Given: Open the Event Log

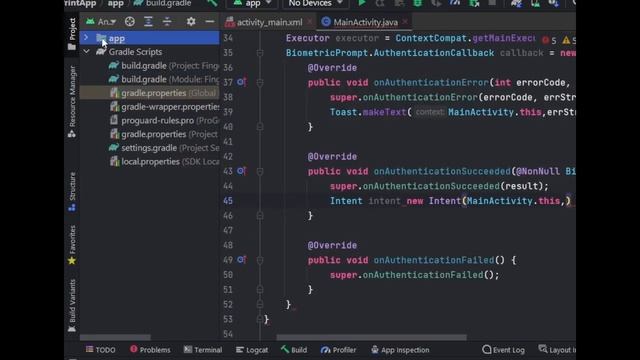Looking at the screenshot, I should click(x=503, y=350).
